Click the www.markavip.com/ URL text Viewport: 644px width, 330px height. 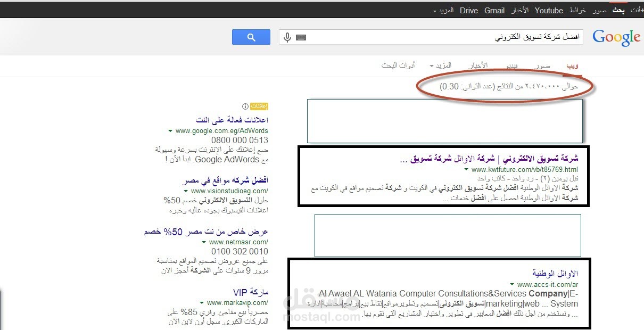click(x=237, y=303)
